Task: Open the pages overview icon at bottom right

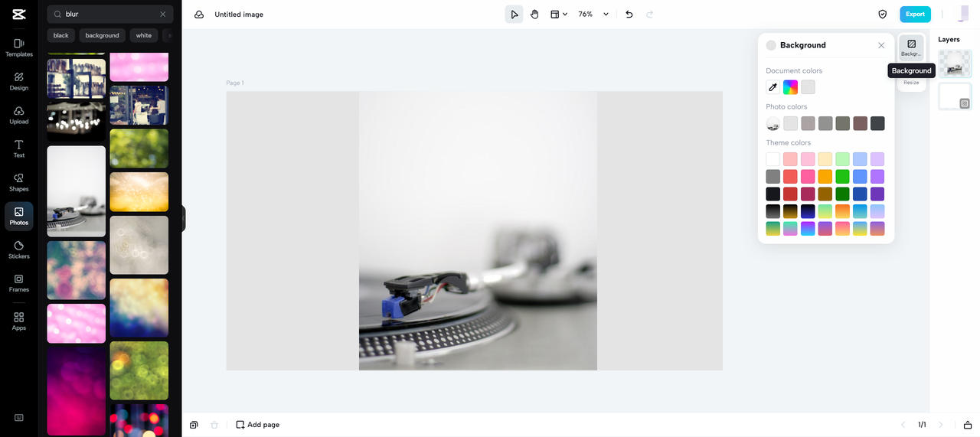Action: pyautogui.click(x=968, y=425)
